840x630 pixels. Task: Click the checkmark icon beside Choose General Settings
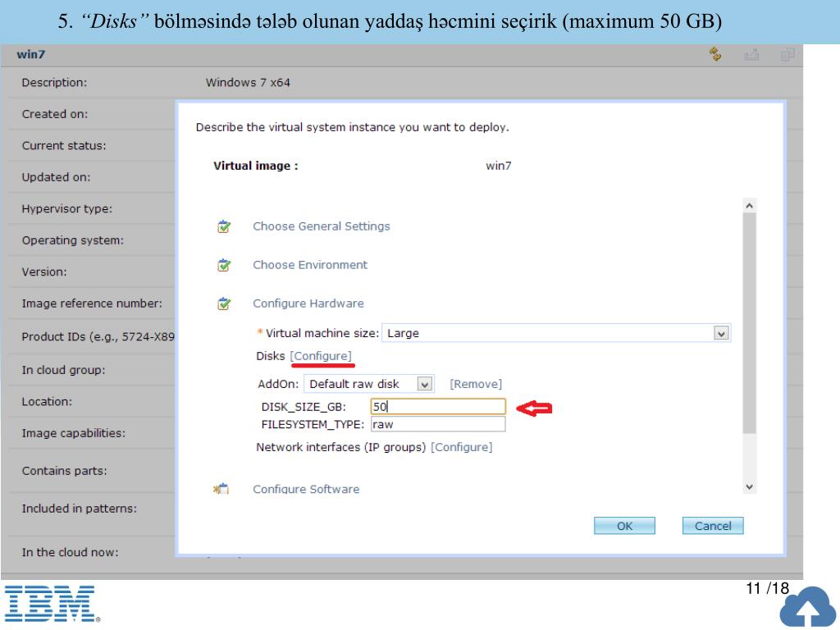(224, 226)
